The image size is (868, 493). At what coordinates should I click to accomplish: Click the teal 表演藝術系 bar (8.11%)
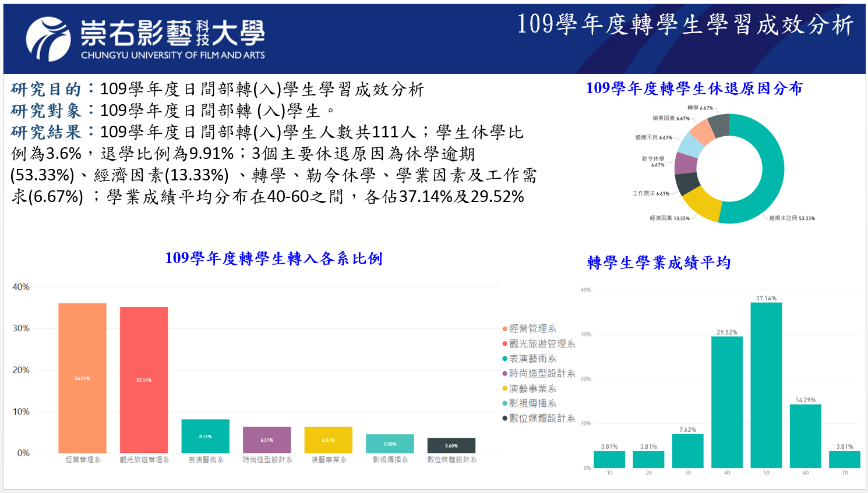(205, 436)
